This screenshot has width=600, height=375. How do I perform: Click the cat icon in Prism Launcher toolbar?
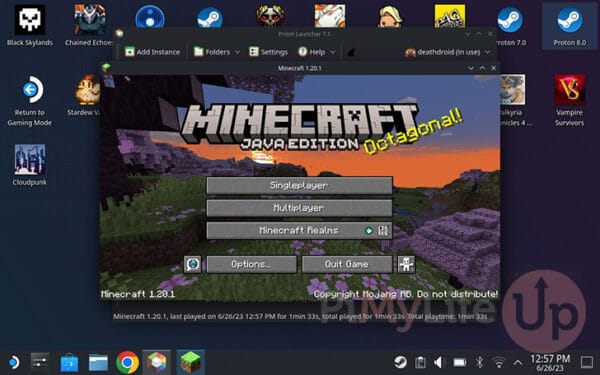(351, 52)
